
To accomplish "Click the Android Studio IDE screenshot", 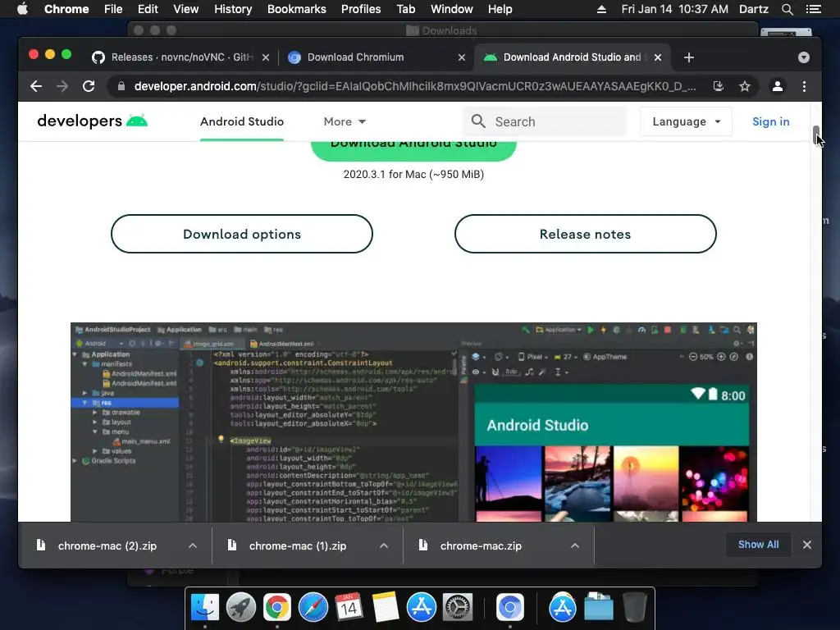I will tap(413, 422).
